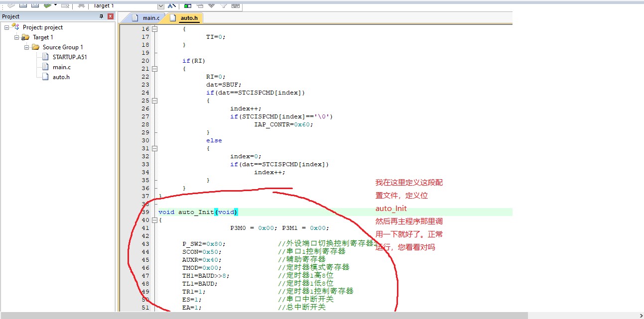This screenshot has height=319, width=644.
Task: Click 'TH1=BAUD>>8;' statement
Action: [206, 276]
